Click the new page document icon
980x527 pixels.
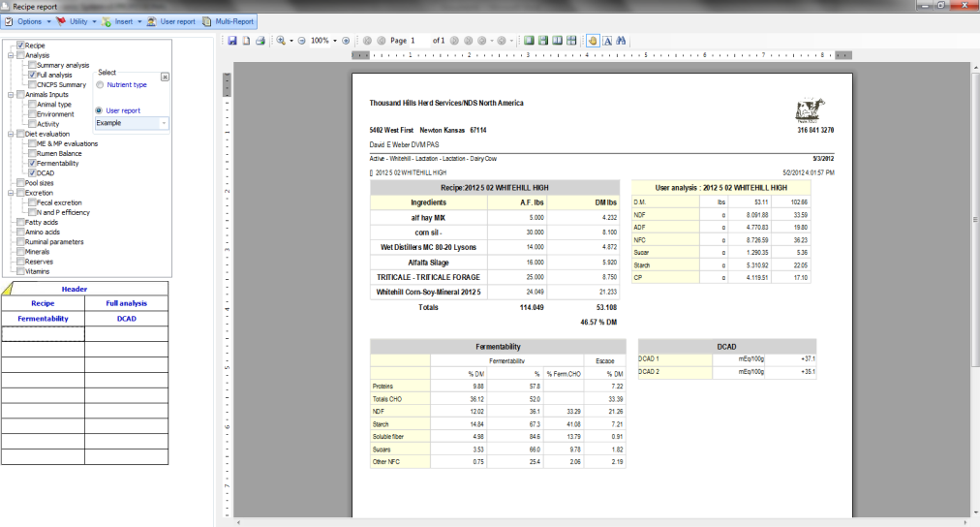tap(246, 41)
